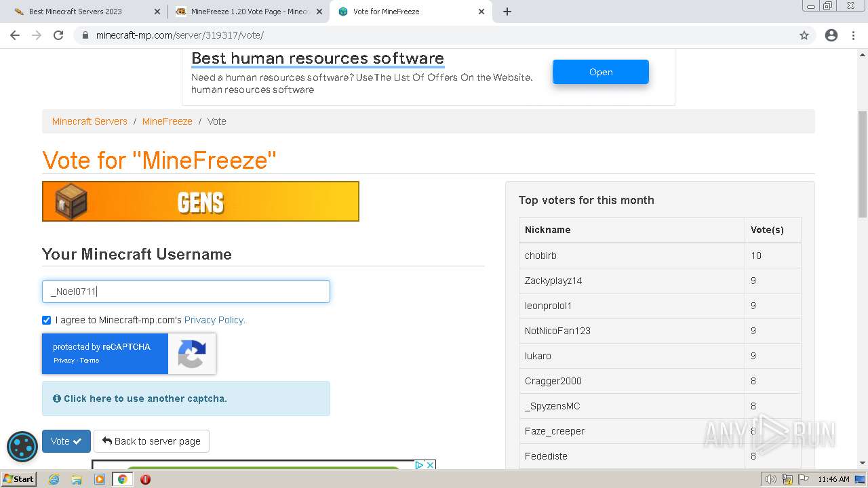Click the network tray icon
Screen dimensions: 868x488
(x=787, y=479)
